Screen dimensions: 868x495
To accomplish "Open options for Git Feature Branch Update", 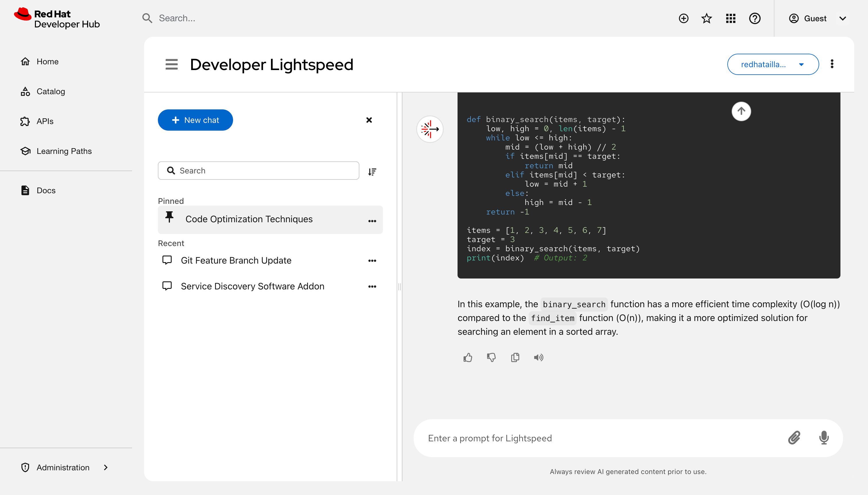I will (x=372, y=260).
